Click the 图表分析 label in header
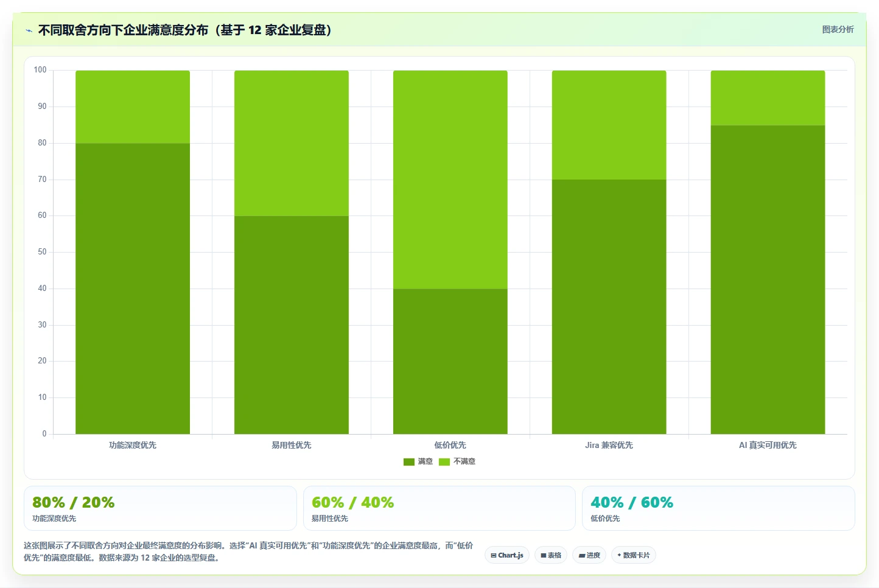Image resolution: width=879 pixels, height=588 pixels. point(838,29)
